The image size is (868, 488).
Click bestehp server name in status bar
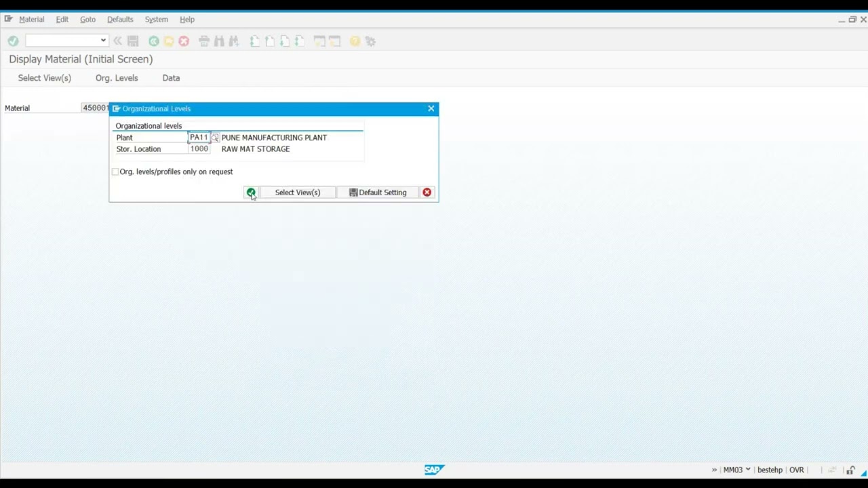click(770, 470)
